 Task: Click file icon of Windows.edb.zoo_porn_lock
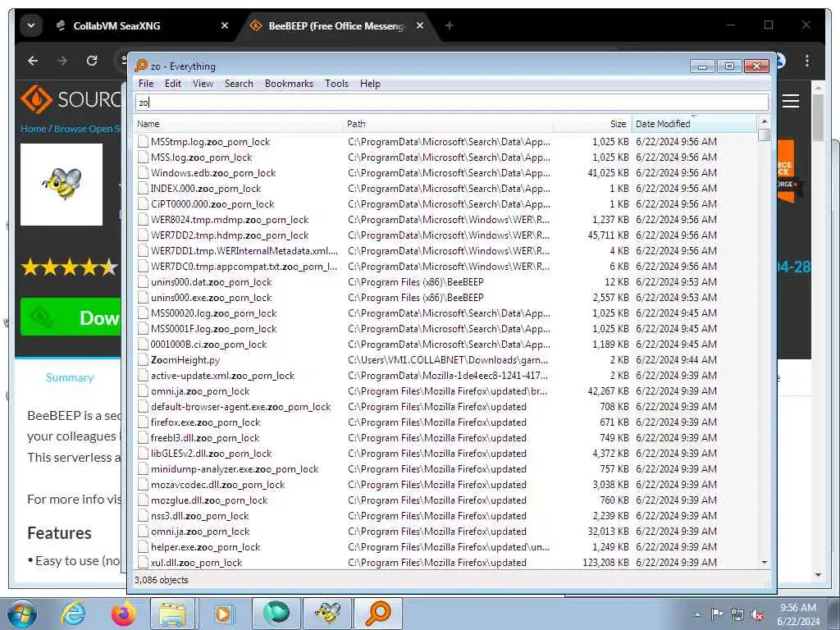click(143, 173)
